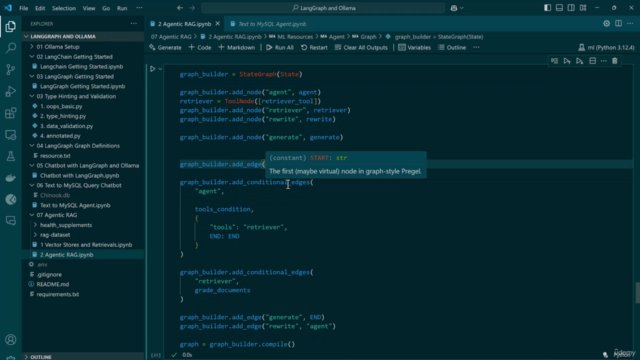Open README.md file

click(x=53, y=284)
